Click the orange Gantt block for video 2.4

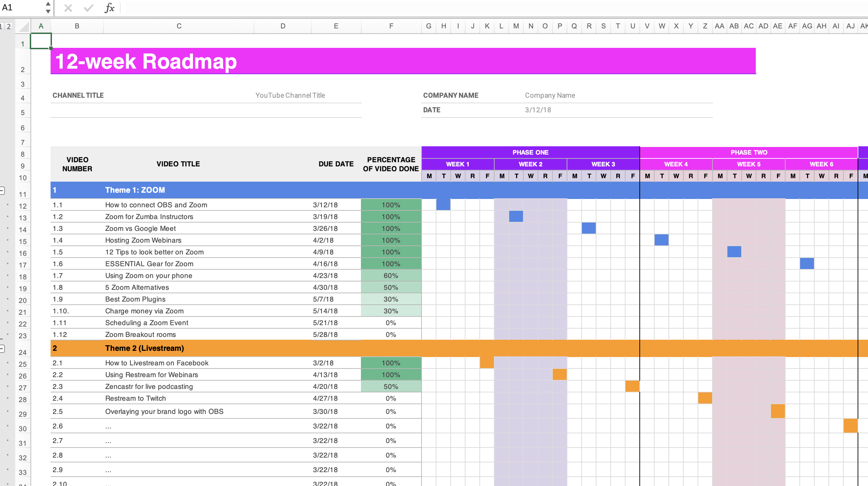coord(705,398)
